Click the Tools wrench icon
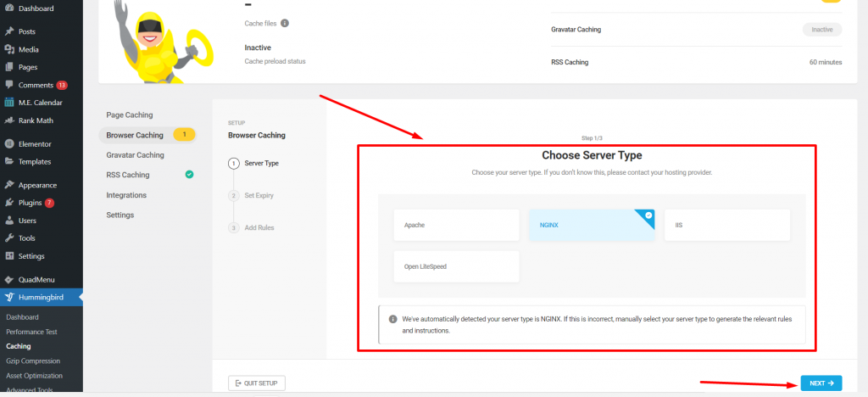 click(x=9, y=238)
